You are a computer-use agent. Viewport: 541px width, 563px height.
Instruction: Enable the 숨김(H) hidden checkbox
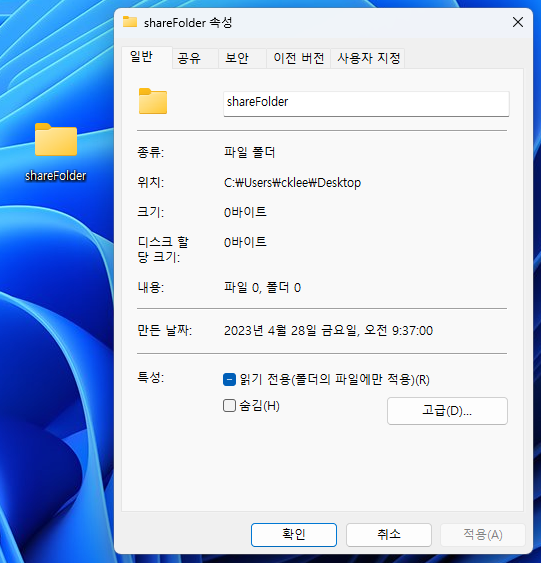tap(229, 406)
